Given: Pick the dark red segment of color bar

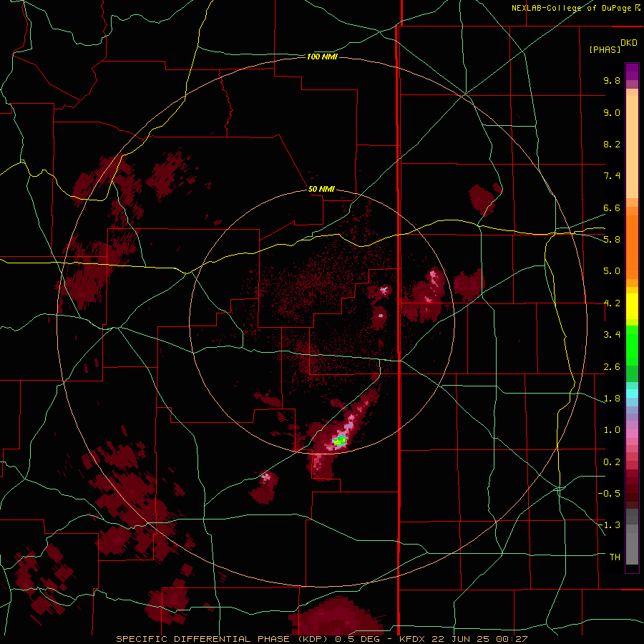Looking at the screenshot, I should point(632,489).
